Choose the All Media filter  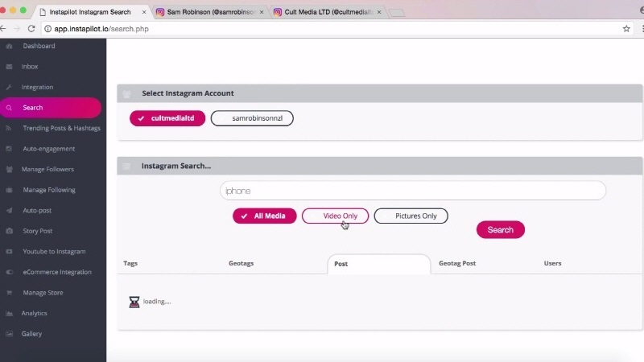pyautogui.click(x=265, y=216)
